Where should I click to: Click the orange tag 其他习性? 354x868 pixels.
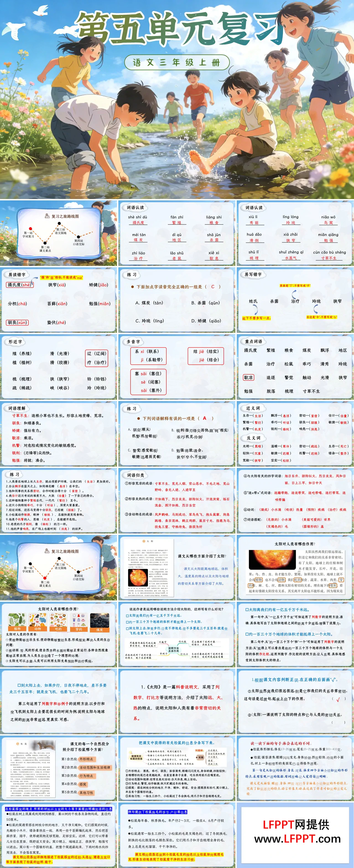pos(86,793)
